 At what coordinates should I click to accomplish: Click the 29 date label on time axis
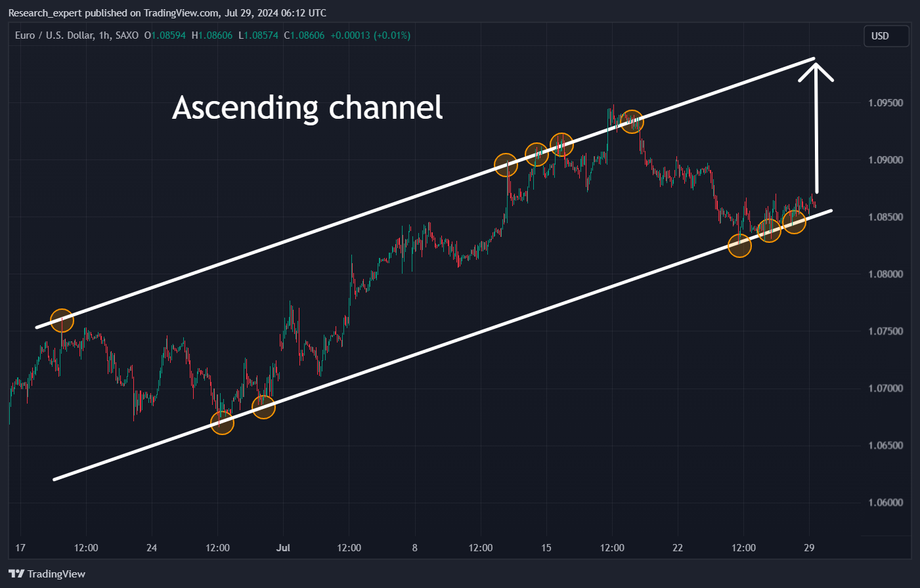[809, 548]
